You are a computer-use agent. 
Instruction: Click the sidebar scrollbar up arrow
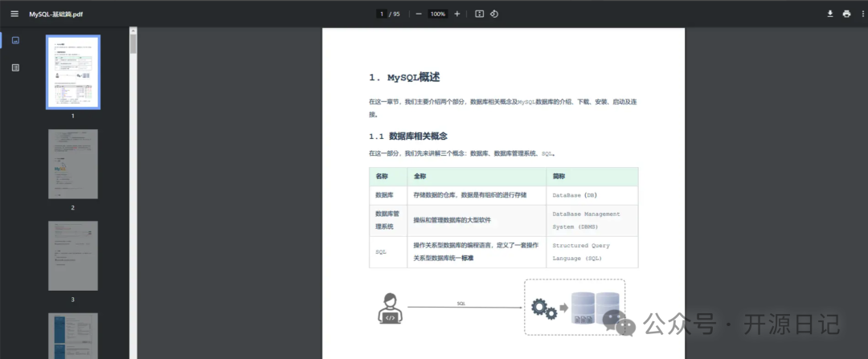click(x=133, y=31)
